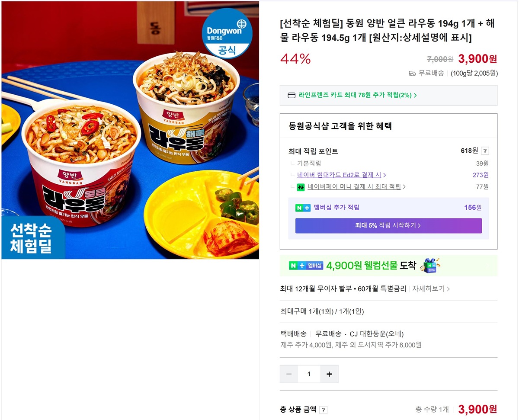
Task: Click the welcome gift box icon
Action: (431, 265)
